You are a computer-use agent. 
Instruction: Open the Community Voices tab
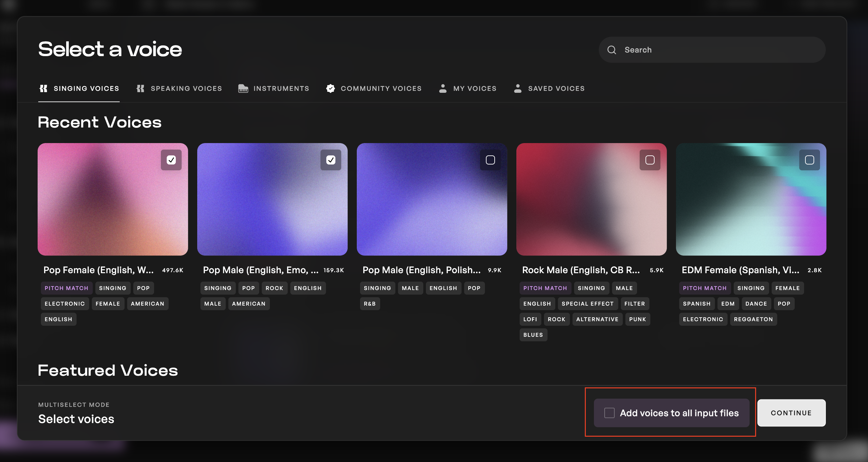point(374,88)
